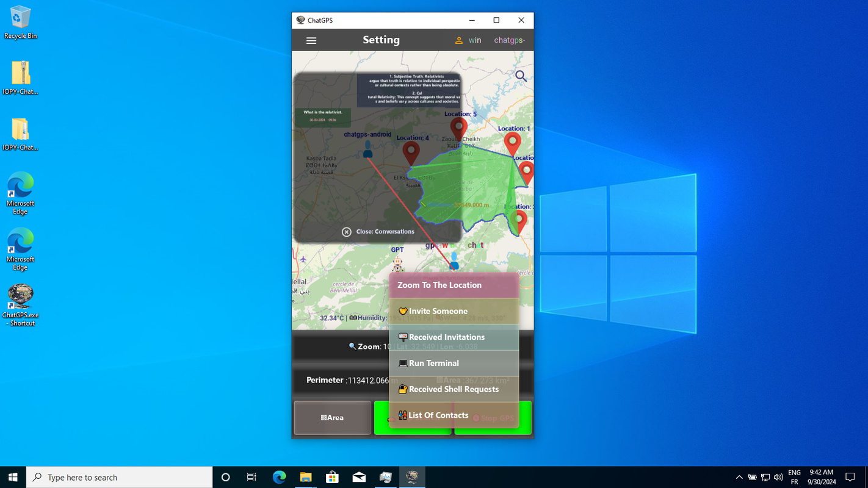Choose Run Terminal in the popup menu
Viewport: 868px width, 488px height.
pos(454,363)
